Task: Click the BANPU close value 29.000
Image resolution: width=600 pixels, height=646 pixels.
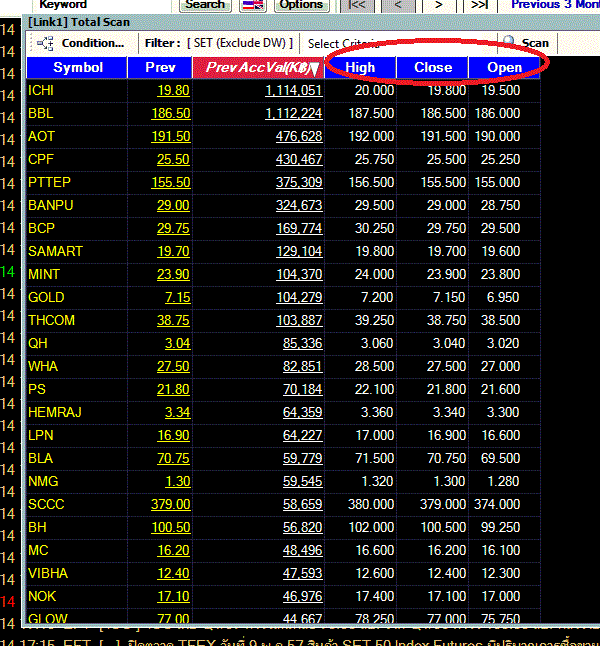Action: (x=446, y=206)
